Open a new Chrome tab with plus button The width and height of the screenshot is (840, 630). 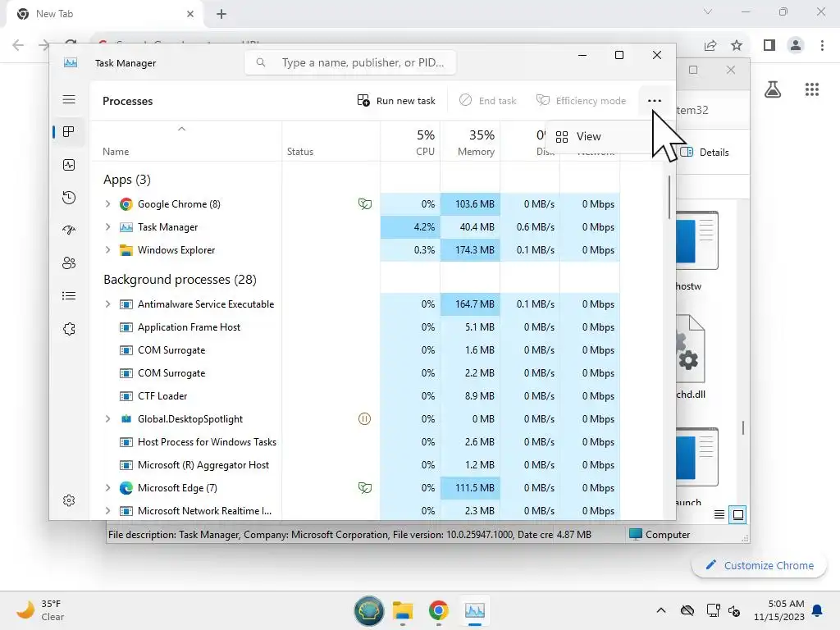(x=221, y=14)
